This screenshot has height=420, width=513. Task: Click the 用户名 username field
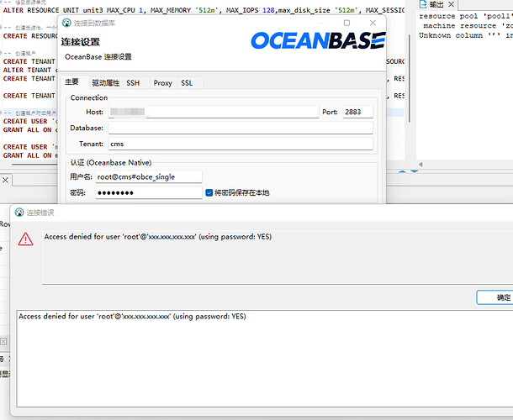tap(149, 177)
